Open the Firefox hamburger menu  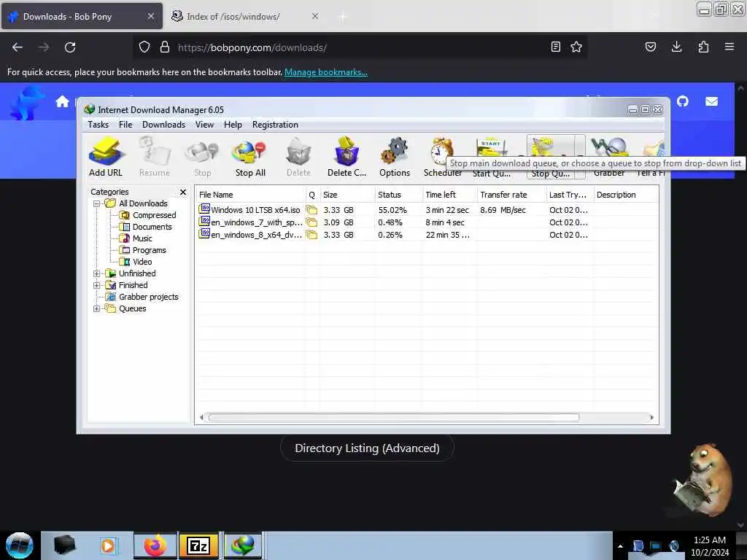[729, 47]
